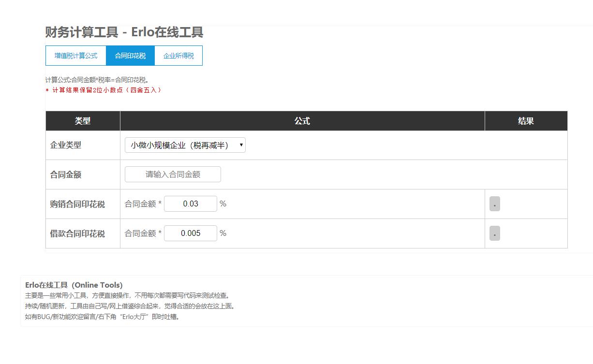Screen dimensions: 593x364
Task: Click the line starting 主要是一些常用小工具
Action: click(128, 295)
